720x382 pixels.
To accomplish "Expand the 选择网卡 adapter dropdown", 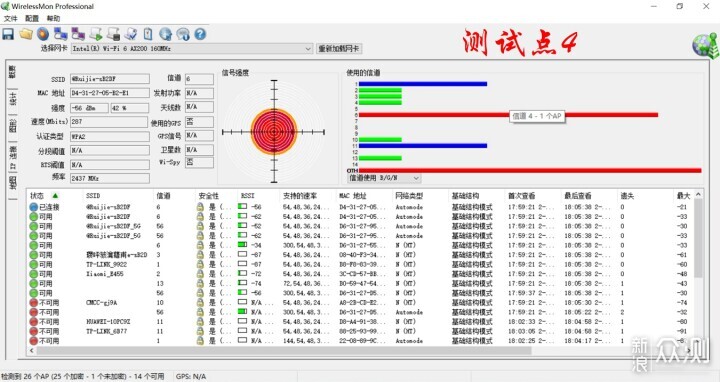I will click(308, 49).
